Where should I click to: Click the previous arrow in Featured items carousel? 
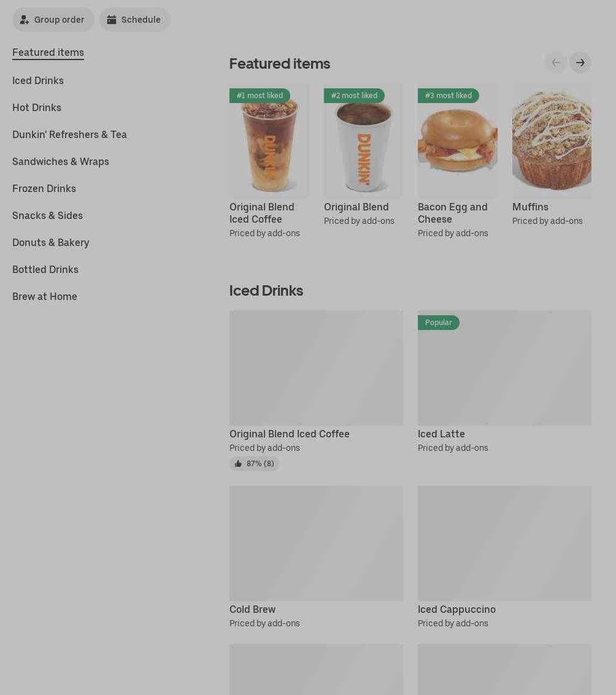(556, 63)
